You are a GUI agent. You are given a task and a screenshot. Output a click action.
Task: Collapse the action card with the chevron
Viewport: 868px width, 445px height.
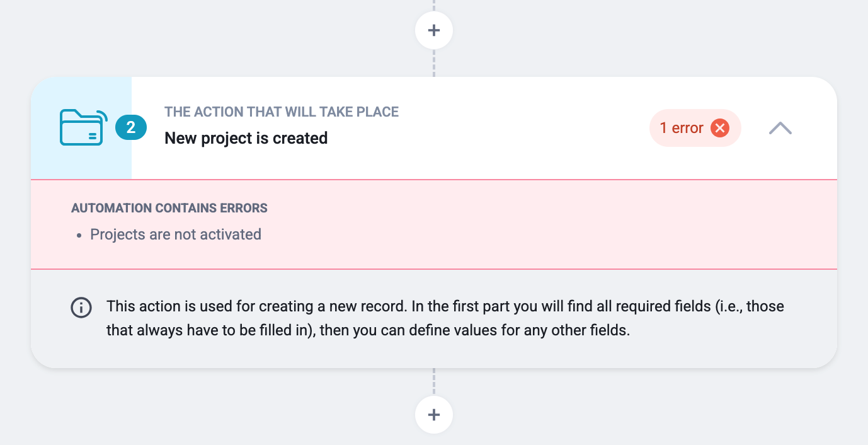(x=780, y=129)
